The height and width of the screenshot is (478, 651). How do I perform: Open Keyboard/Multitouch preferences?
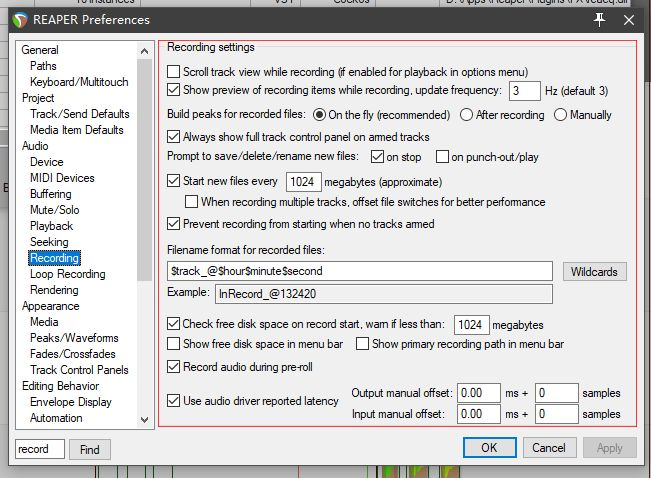coord(79,82)
